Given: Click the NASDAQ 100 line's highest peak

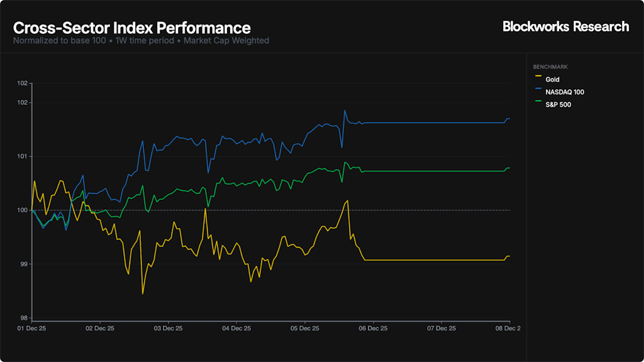Looking at the screenshot, I should click(345, 111).
